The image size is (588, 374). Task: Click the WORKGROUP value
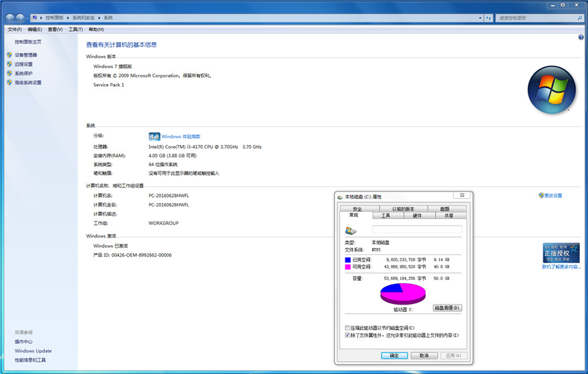point(164,223)
